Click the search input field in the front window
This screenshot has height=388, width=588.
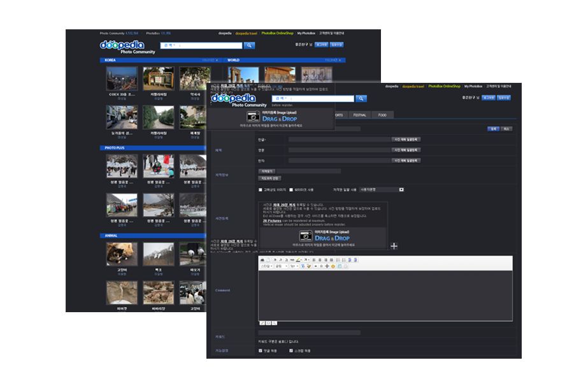[x=313, y=99]
